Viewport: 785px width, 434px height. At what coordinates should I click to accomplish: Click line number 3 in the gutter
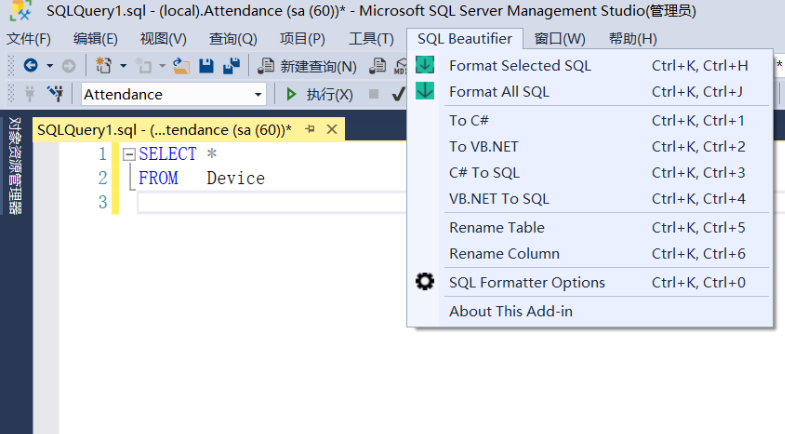pos(103,202)
